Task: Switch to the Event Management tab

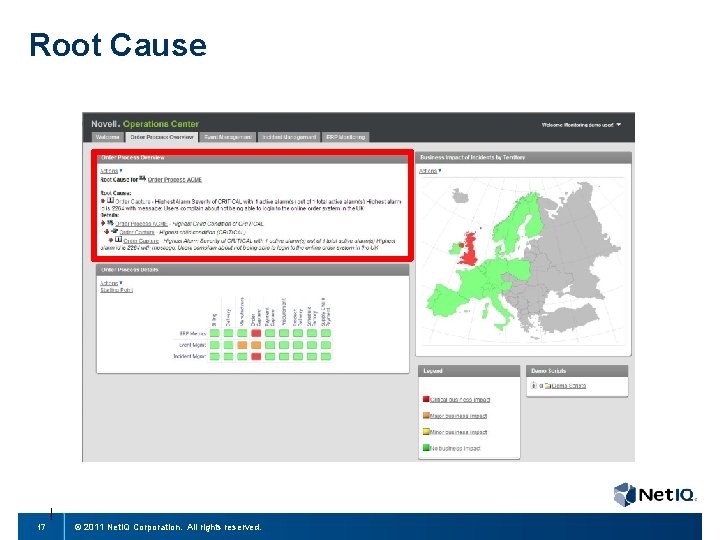Action: [x=228, y=137]
